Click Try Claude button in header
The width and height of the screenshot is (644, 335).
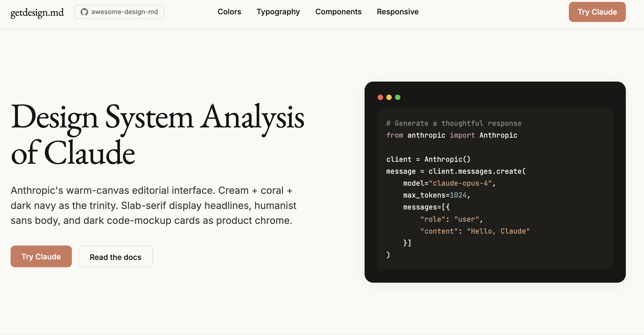click(x=597, y=12)
